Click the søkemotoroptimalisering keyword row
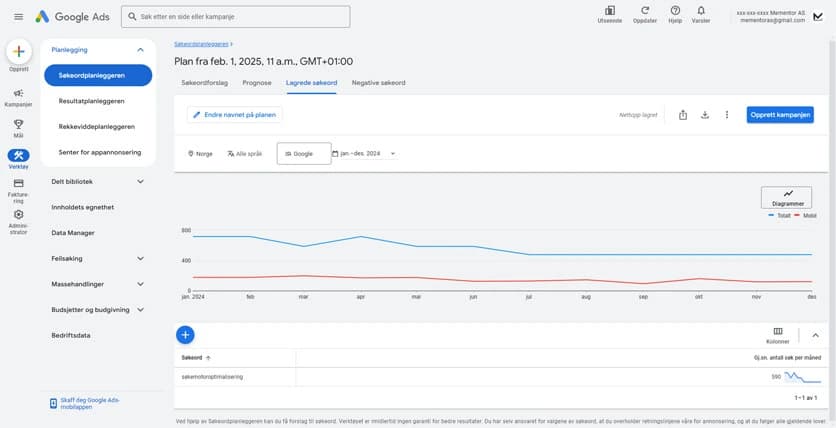 click(501, 377)
